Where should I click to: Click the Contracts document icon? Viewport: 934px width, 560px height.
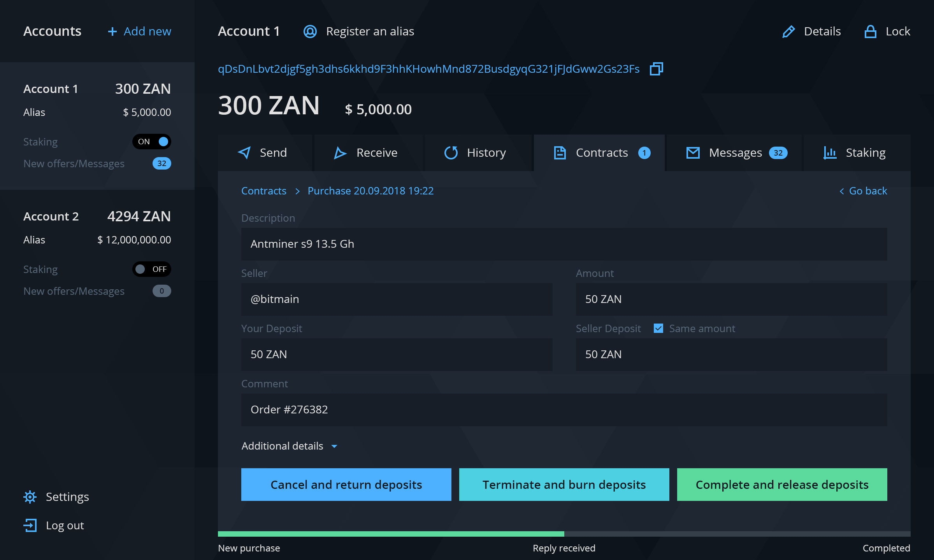coord(560,153)
